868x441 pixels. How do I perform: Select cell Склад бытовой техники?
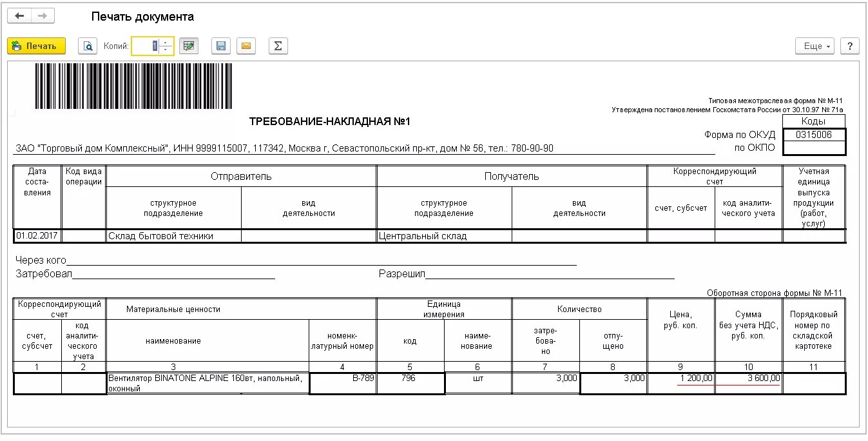coord(173,235)
